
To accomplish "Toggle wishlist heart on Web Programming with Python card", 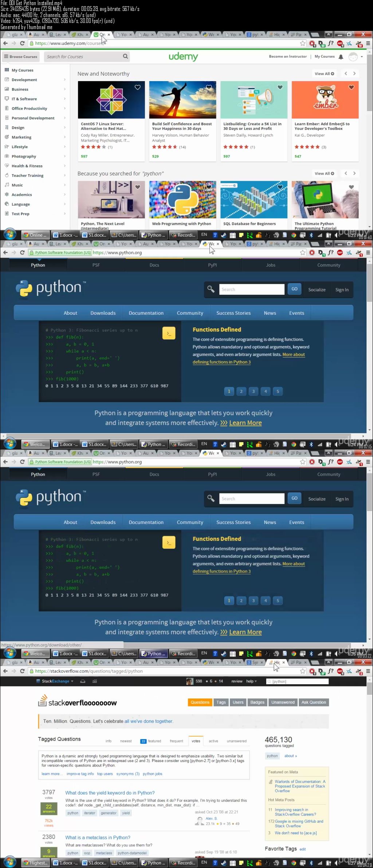I will tap(209, 187).
